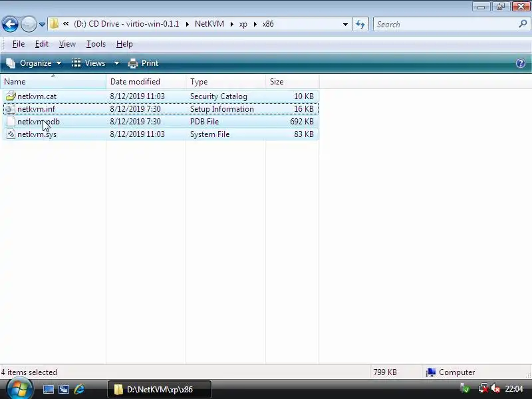The image size is (532, 399).
Task: Click the netkvm.inf file name
Action: click(x=36, y=109)
